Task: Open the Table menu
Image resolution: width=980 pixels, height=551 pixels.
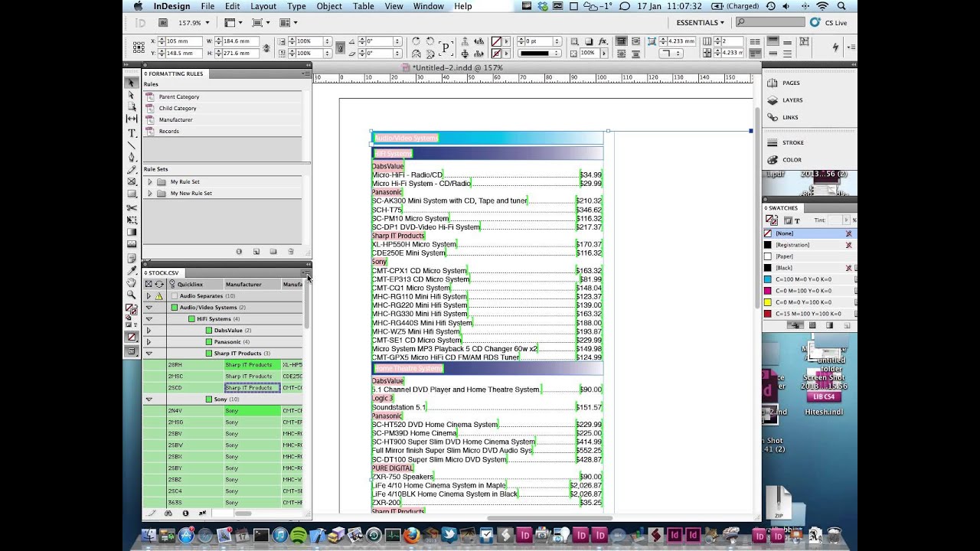Action: (364, 6)
